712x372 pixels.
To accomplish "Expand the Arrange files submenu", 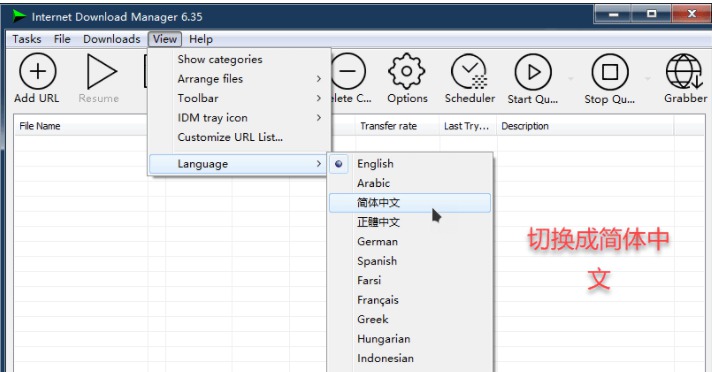I will click(240, 79).
